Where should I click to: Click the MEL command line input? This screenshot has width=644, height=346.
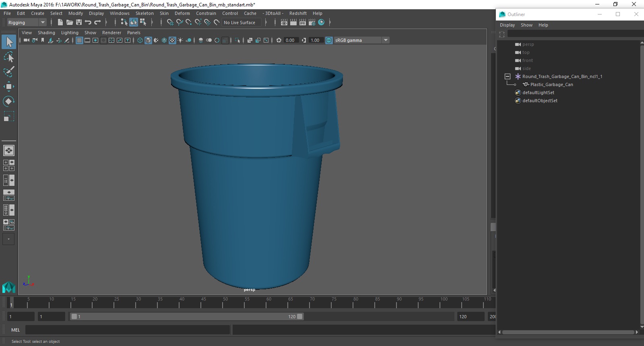pyautogui.click(x=128, y=330)
